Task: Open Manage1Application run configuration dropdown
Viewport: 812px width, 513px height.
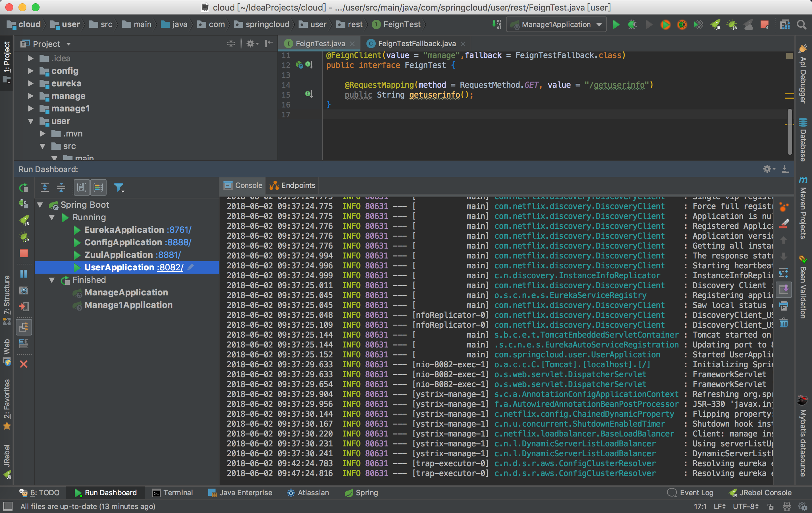Action: click(556, 25)
